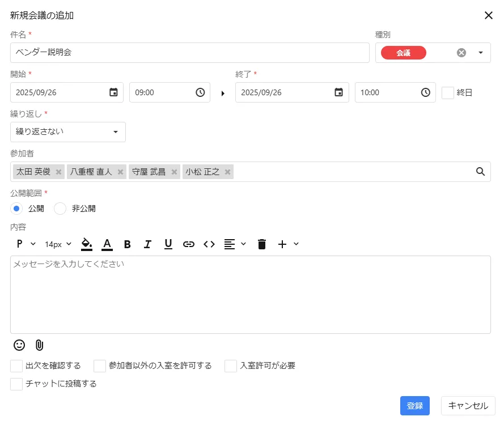
Task: Click the 登録 submit button
Action: 414,405
